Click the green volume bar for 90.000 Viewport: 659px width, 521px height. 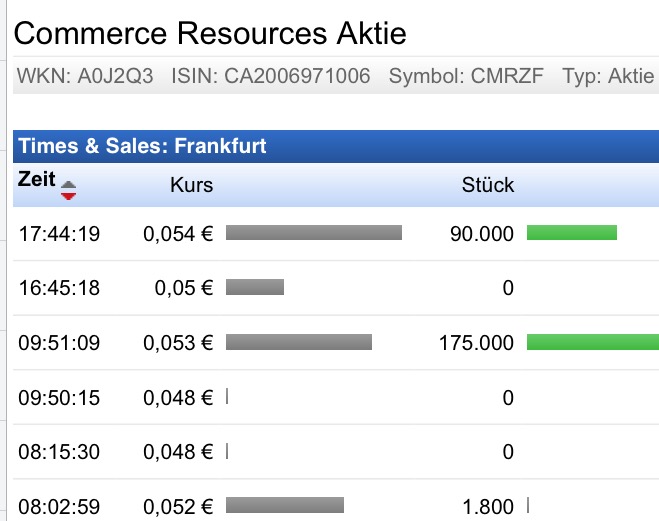(571, 233)
